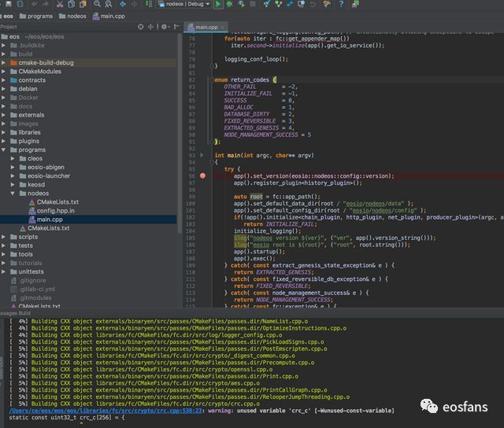Open the crc.cpp:538:23 warning link
Screen dimensions: 504x428
point(106,411)
